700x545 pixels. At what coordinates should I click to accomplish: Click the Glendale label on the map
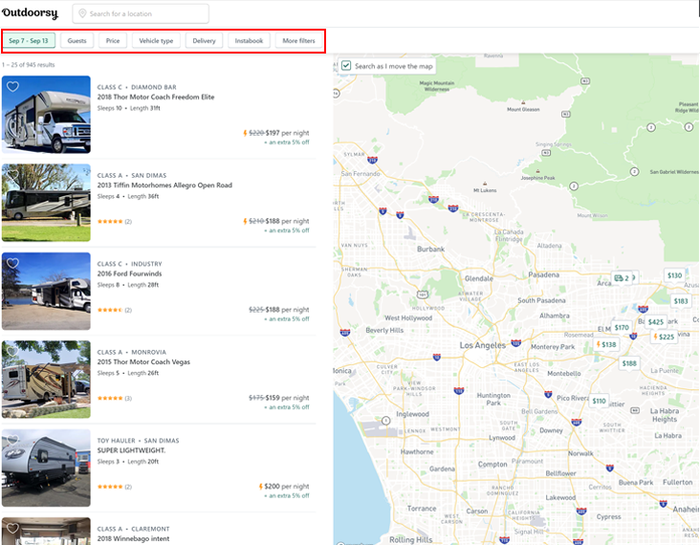[479, 279]
